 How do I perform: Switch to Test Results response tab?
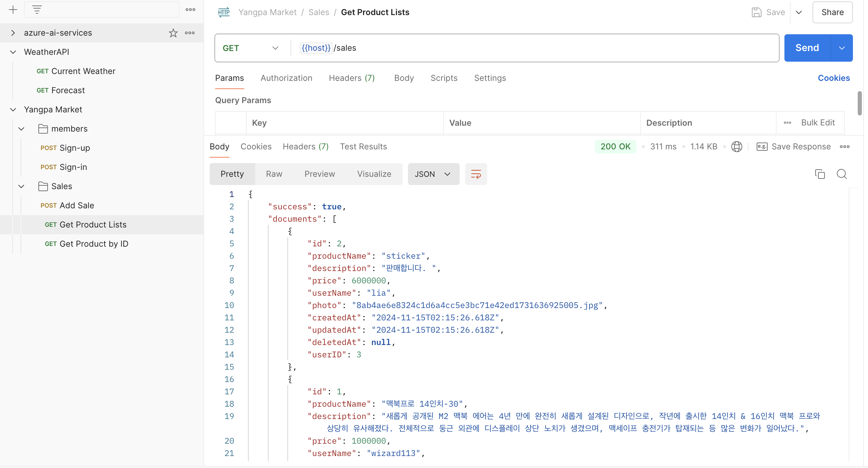coord(363,147)
